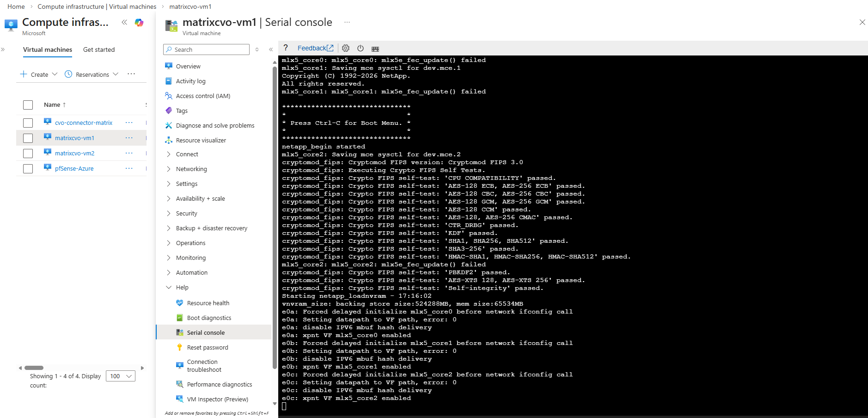
Task: Check the matrixcvo-vm1 row checkbox
Action: pos(28,138)
